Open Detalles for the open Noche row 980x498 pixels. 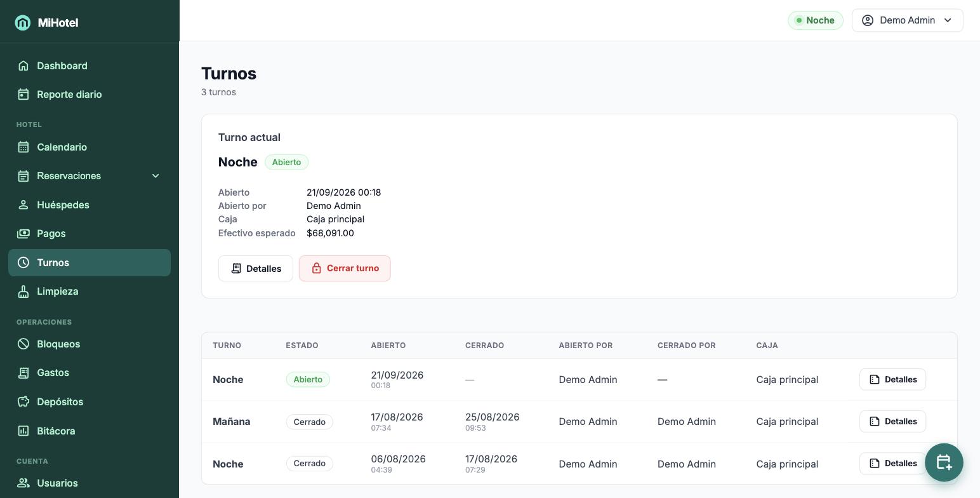[x=892, y=380]
